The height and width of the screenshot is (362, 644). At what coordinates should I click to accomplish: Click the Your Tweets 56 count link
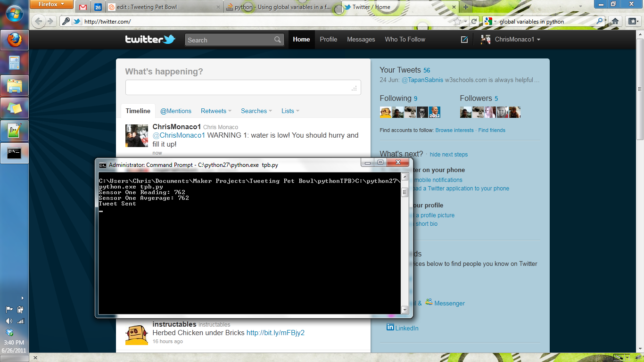(427, 70)
